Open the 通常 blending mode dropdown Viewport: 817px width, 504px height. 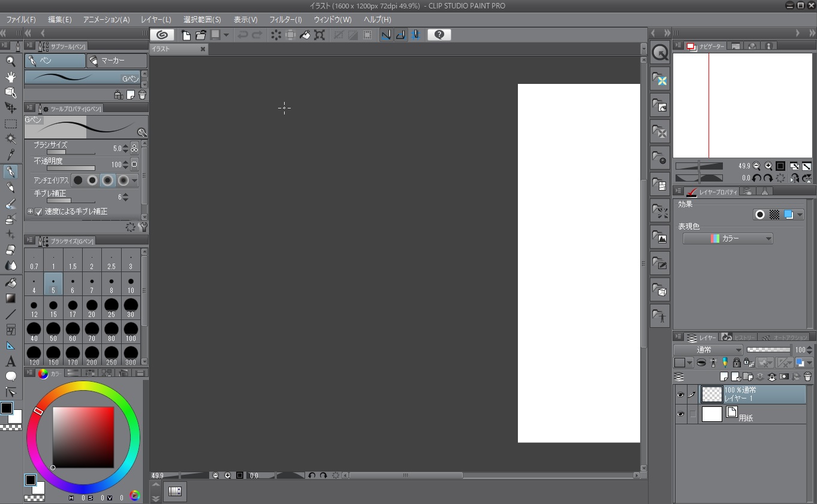pos(708,350)
